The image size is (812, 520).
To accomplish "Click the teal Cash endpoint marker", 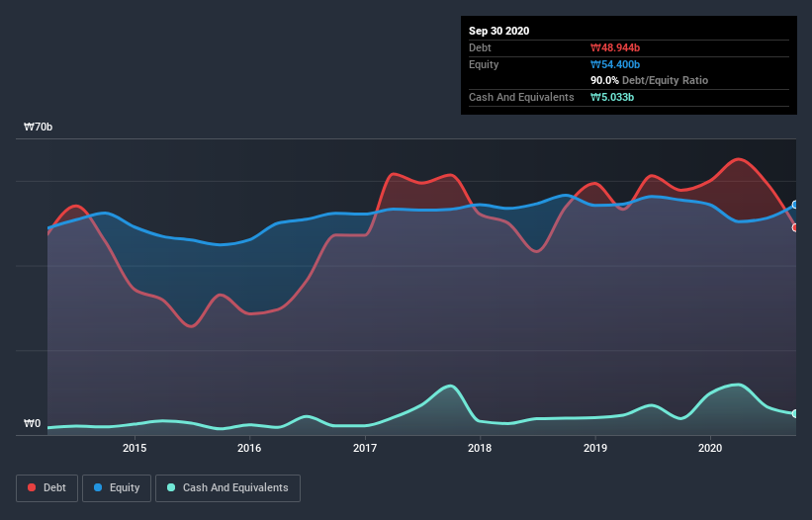I will point(795,414).
